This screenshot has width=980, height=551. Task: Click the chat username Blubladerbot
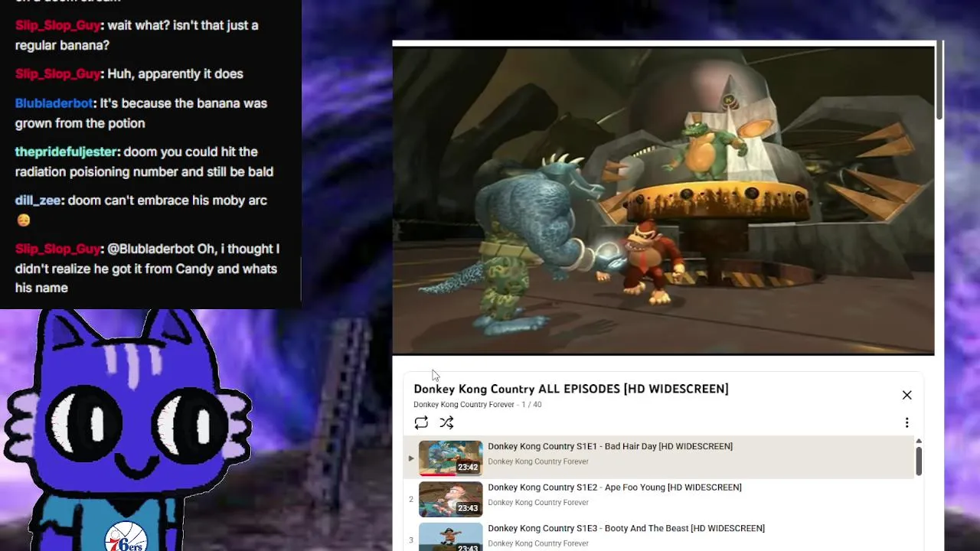tap(54, 103)
